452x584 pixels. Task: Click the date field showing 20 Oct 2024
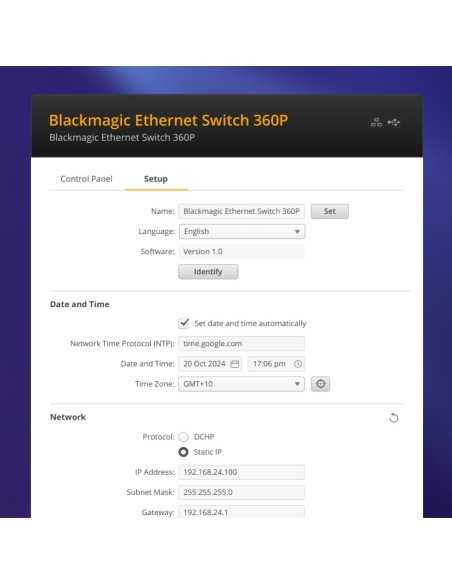210,364
